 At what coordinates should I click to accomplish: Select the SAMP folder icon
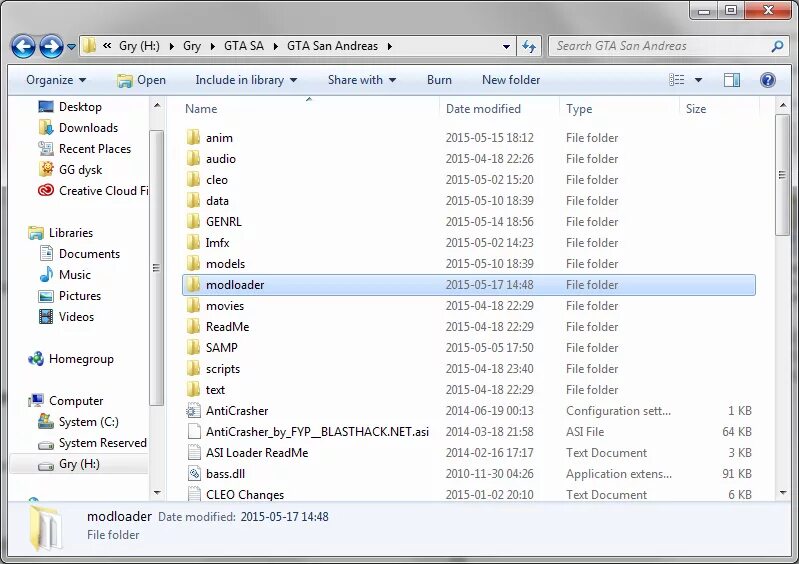coord(193,347)
